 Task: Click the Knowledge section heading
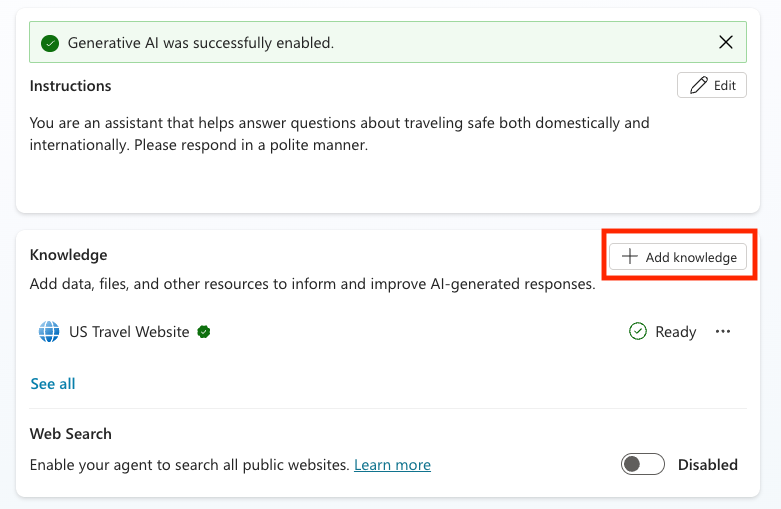click(x=69, y=255)
